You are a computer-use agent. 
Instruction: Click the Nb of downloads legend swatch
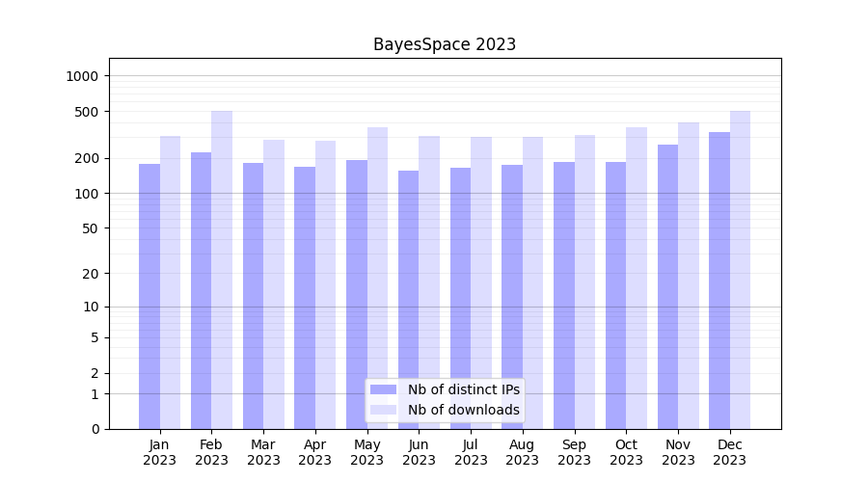click(383, 410)
